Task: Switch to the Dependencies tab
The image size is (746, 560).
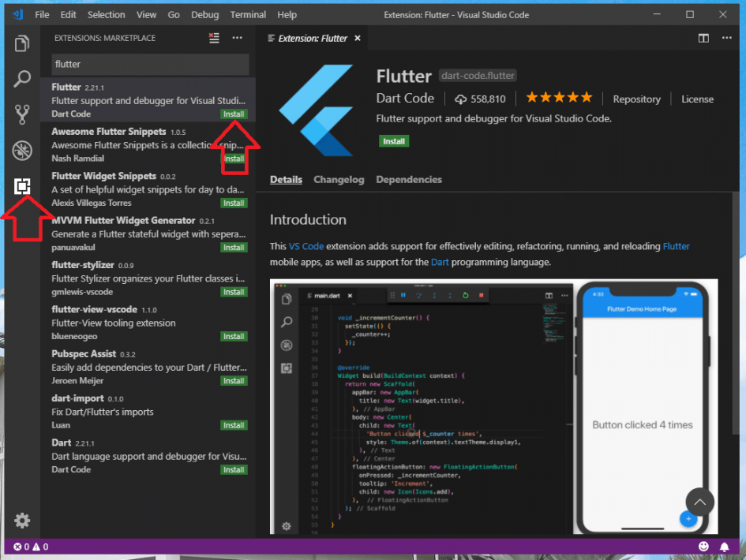Action: pyautogui.click(x=409, y=180)
